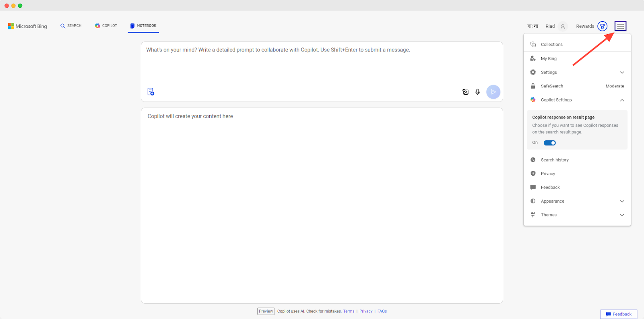Click the Privacy shield icon
The height and width of the screenshot is (319, 644).
tap(533, 174)
